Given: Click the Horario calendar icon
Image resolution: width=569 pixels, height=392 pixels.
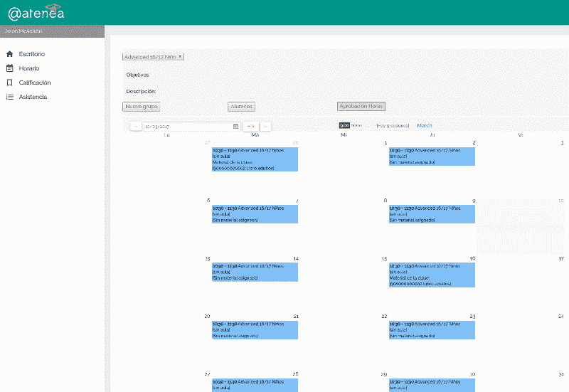Looking at the screenshot, I should pyautogui.click(x=10, y=68).
